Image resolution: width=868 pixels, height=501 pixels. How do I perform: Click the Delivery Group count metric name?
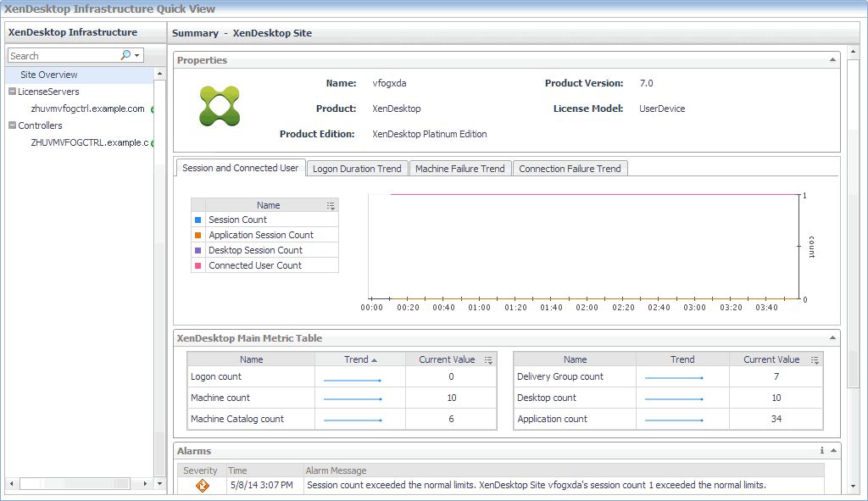560,376
